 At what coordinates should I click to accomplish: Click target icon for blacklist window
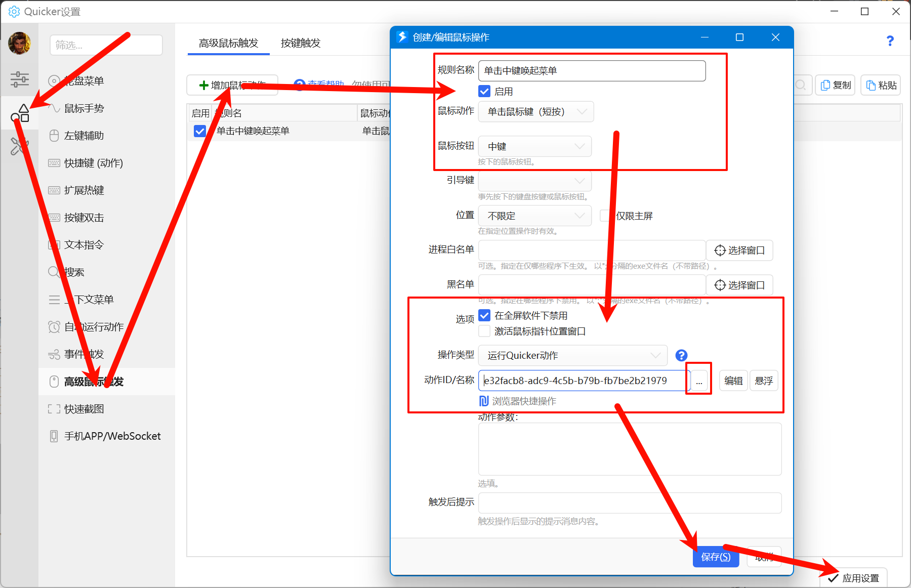[720, 285]
